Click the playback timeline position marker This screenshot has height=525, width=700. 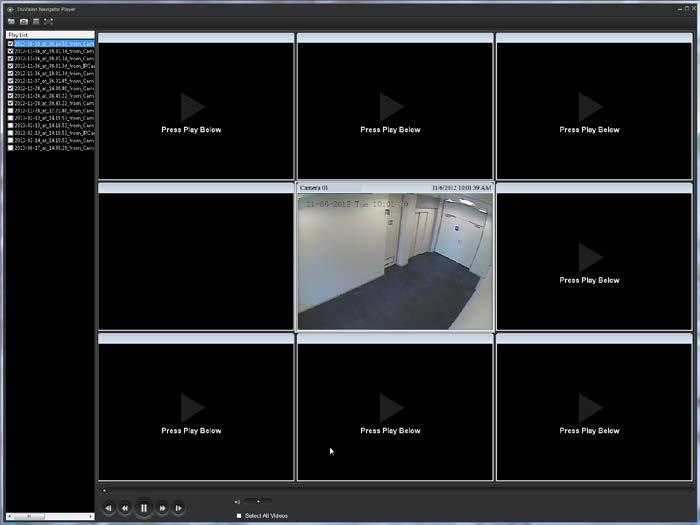click(104, 490)
